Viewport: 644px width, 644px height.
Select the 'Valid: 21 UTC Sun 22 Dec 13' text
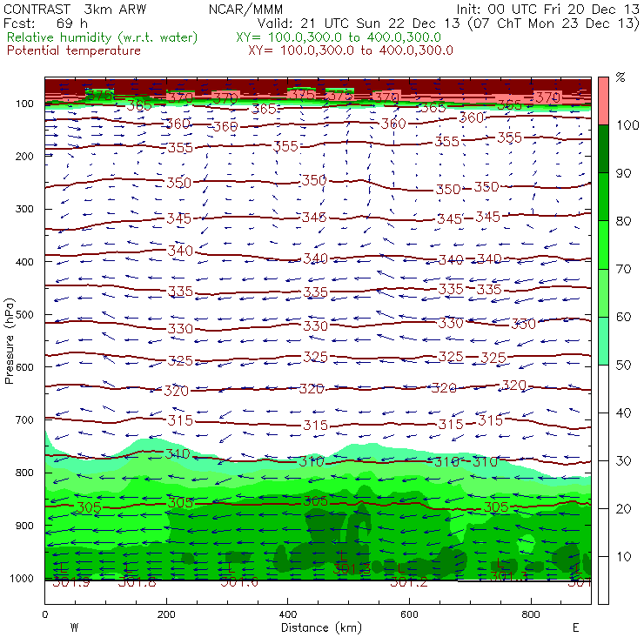(x=359, y=23)
